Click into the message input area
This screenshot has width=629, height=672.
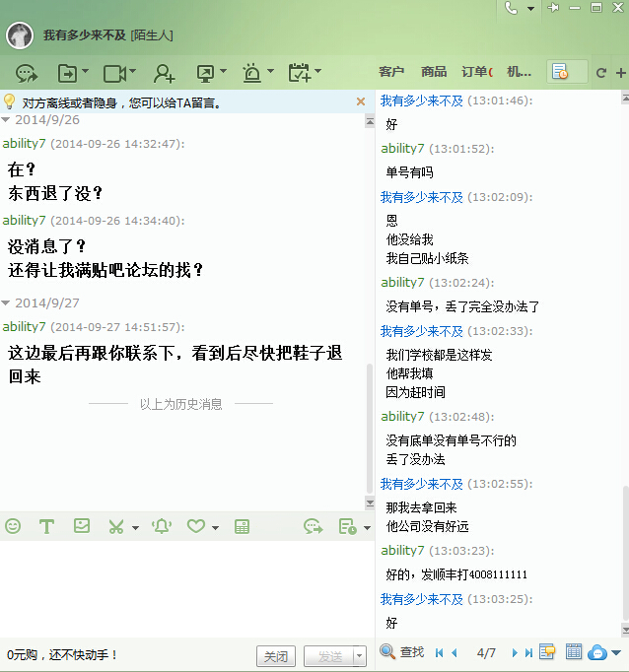point(187,588)
